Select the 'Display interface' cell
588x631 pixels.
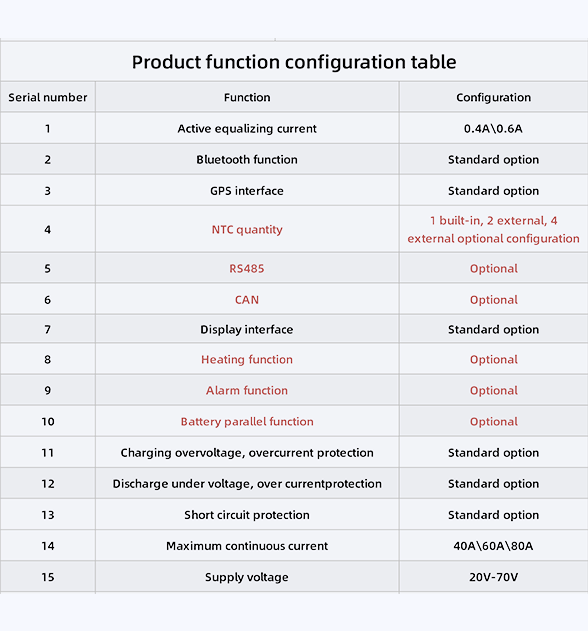click(247, 330)
